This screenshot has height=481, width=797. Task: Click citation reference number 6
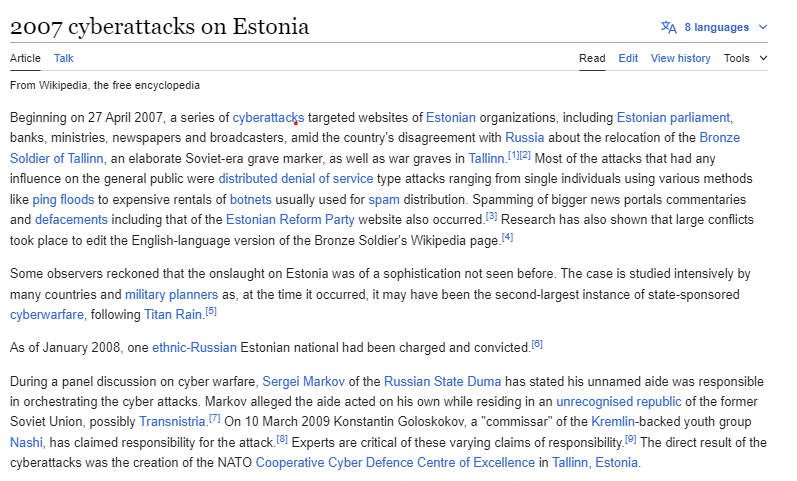pyautogui.click(x=537, y=345)
